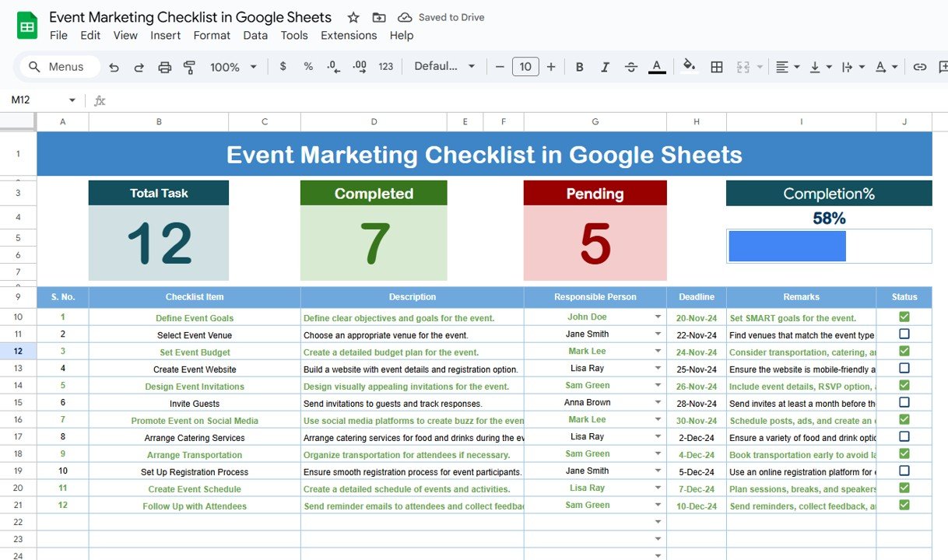Open the fill color picker
This screenshot has height=560, width=948.
pyautogui.click(x=689, y=66)
